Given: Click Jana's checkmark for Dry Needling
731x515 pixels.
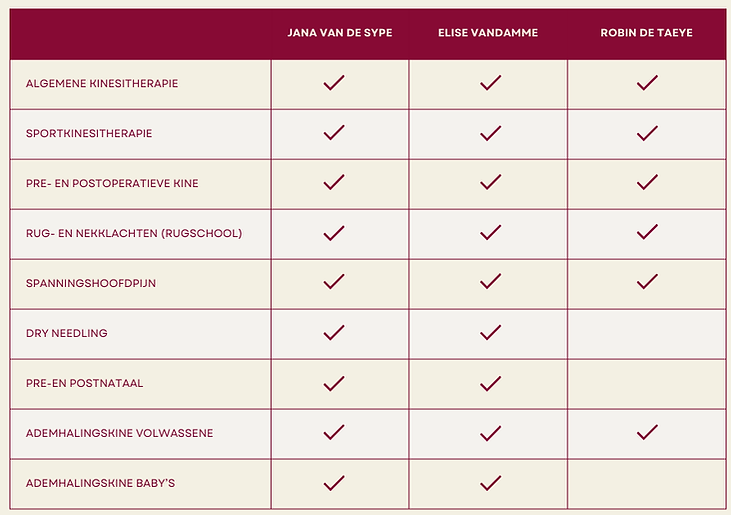Looking at the screenshot, I should click(x=334, y=333).
